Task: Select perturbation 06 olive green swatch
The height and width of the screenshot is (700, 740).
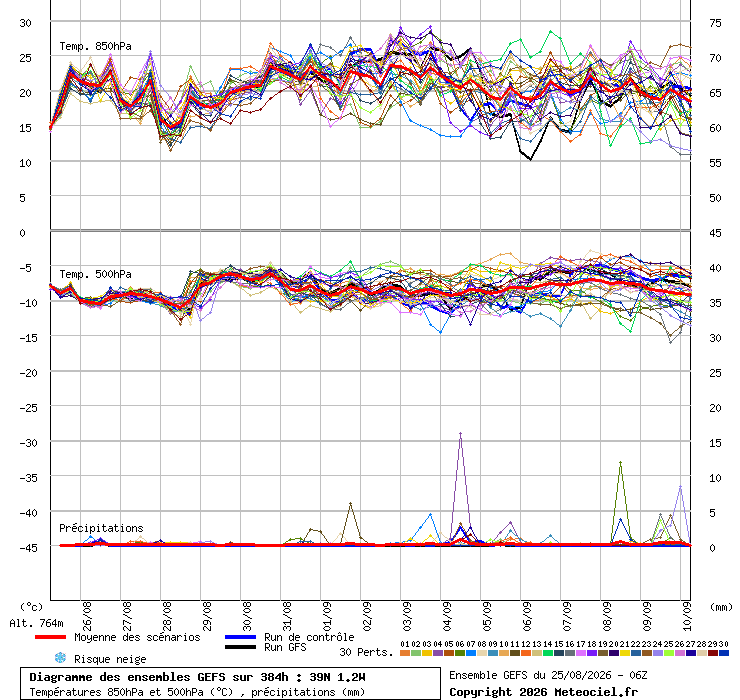Action: [460, 653]
